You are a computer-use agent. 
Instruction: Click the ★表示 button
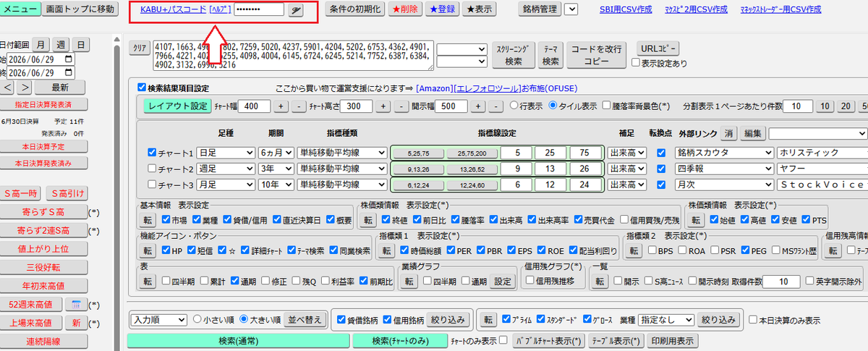pyautogui.click(x=480, y=9)
